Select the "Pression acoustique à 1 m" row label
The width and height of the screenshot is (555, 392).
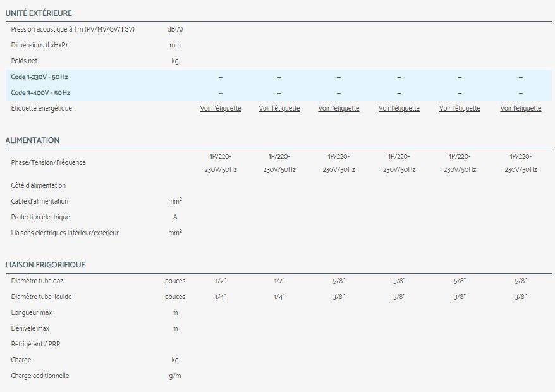[x=73, y=30]
